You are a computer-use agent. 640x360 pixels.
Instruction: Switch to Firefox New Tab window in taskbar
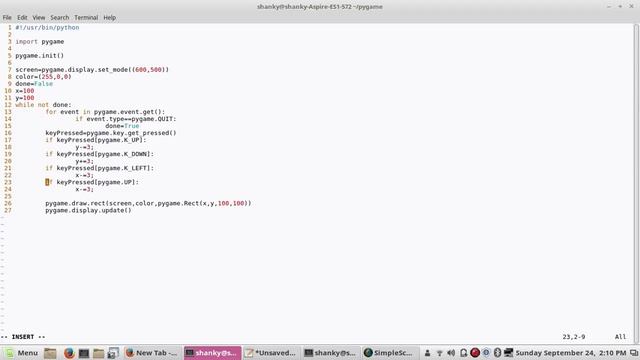[x=151, y=353]
